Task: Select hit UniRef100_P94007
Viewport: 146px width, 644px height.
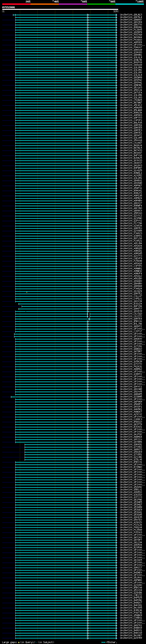Action: coord(131,47)
